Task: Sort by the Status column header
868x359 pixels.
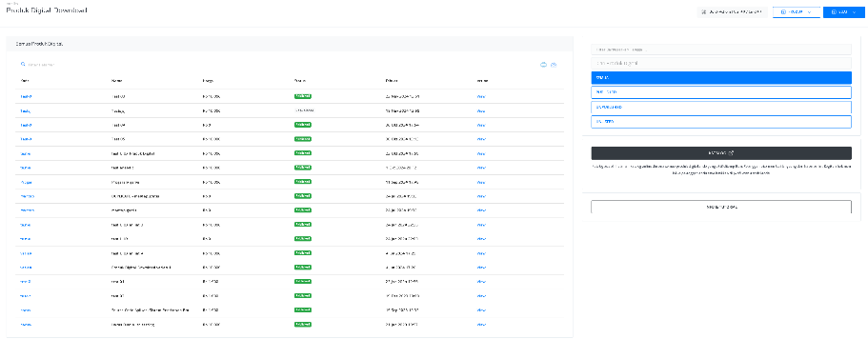Action: (x=300, y=81)
